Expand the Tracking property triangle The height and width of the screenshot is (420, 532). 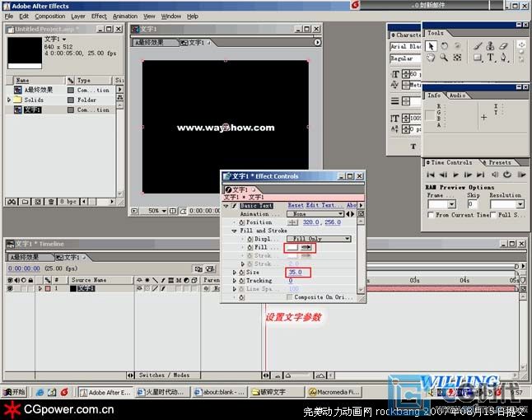coord(234,281)
